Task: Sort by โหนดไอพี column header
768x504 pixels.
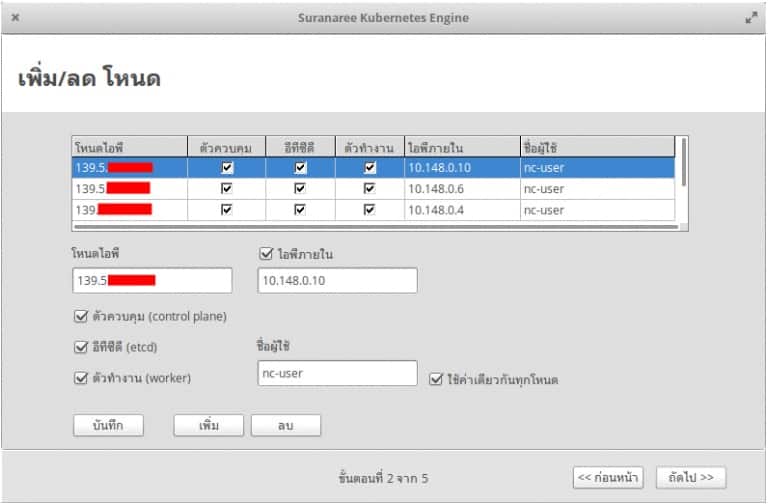Action: pyautogui.click(x=129, y=147)
